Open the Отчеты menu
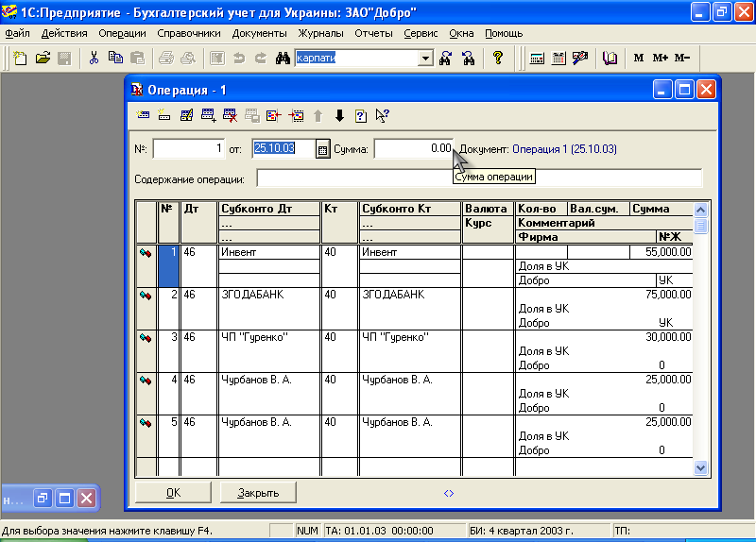Screen dimensions: 756x542 [373, 33]
